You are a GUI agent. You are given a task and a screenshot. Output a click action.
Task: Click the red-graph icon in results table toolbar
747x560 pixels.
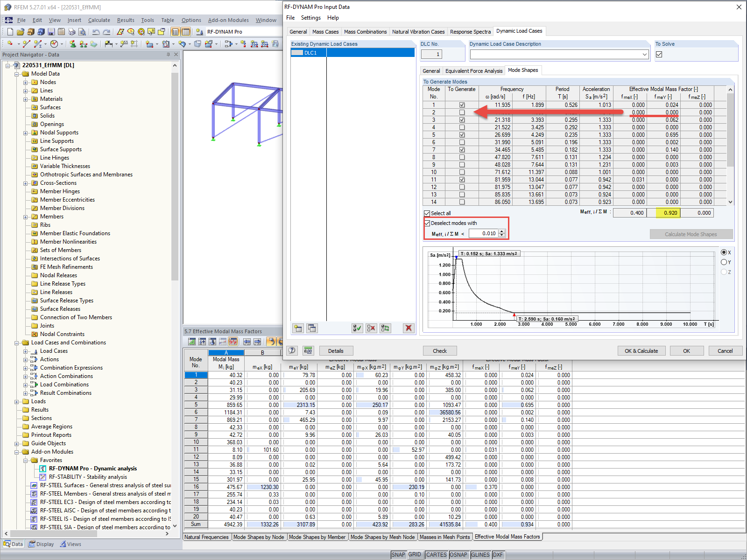pyautogui.click(x=233, y=342)
